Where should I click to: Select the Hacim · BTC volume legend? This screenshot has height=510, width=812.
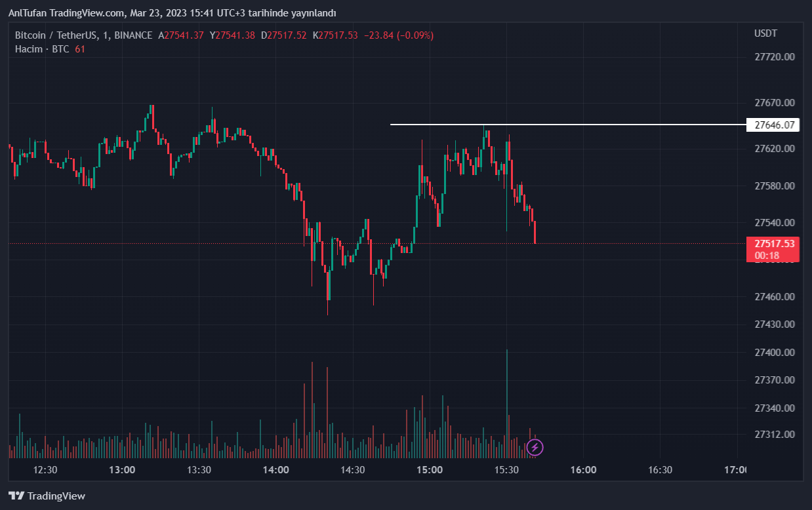[42, 49]
